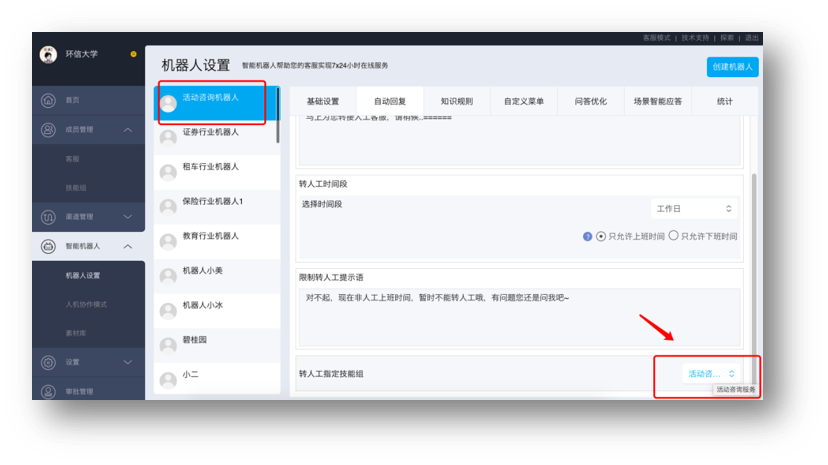The height and width of the screenshot is (465, 828).
Task: Open the 工作日 time period dropdown
Action: (694, 209)
